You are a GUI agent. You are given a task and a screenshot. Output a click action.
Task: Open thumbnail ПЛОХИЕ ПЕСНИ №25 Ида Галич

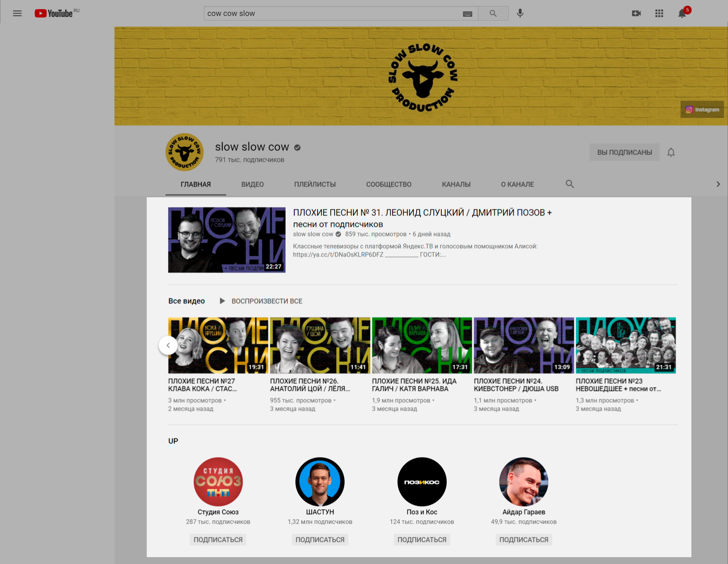click(x=422, y=345)
